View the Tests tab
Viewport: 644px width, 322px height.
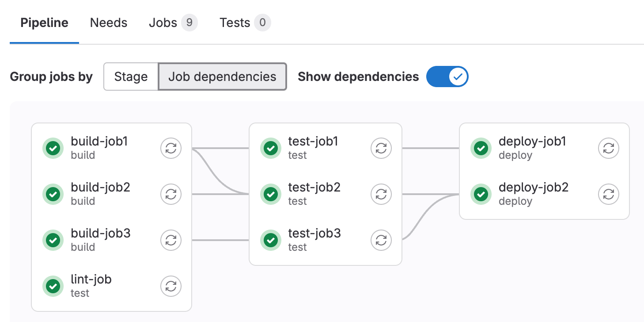tap(235, 23)
